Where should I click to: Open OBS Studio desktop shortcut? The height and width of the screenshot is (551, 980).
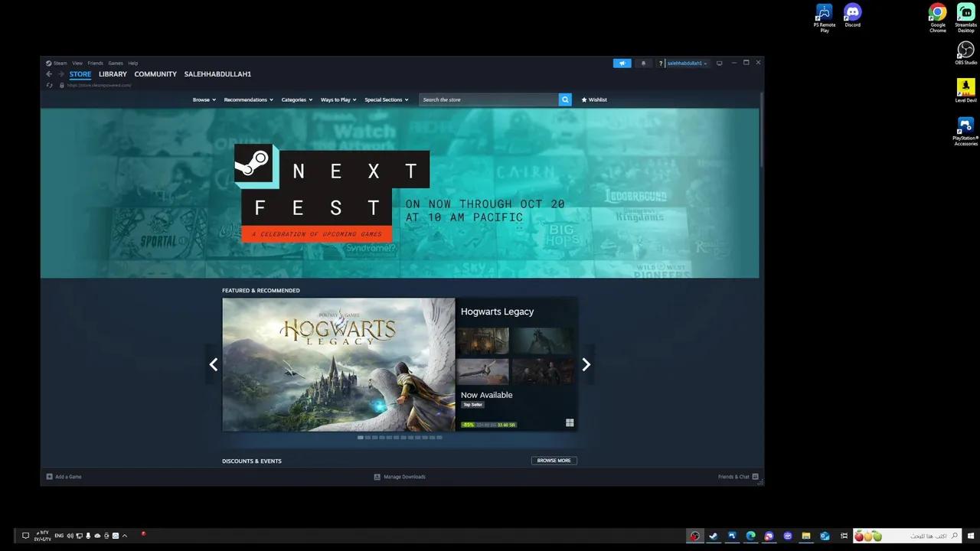point(966,53)
